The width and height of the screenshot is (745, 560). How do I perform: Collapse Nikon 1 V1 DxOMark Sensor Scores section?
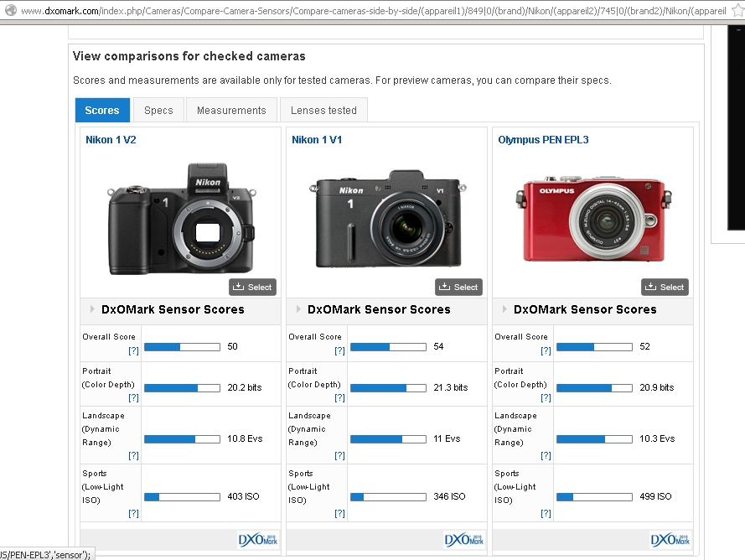298,309
